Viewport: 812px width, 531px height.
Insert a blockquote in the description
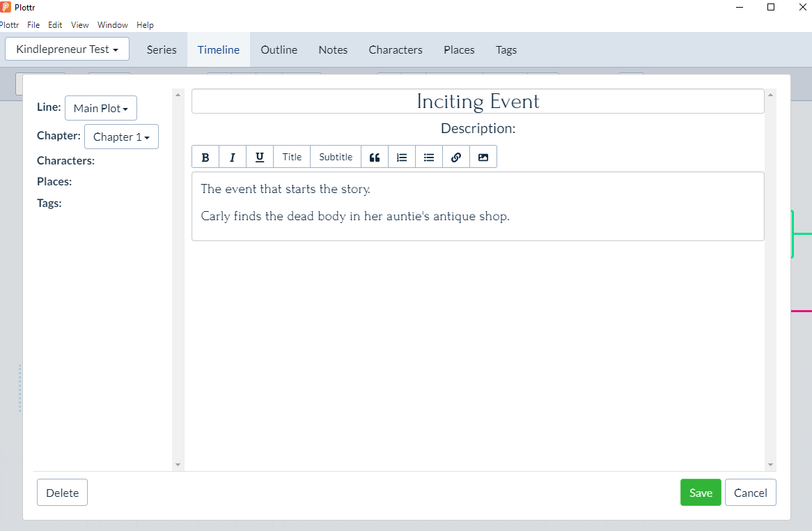click(375, 156)
